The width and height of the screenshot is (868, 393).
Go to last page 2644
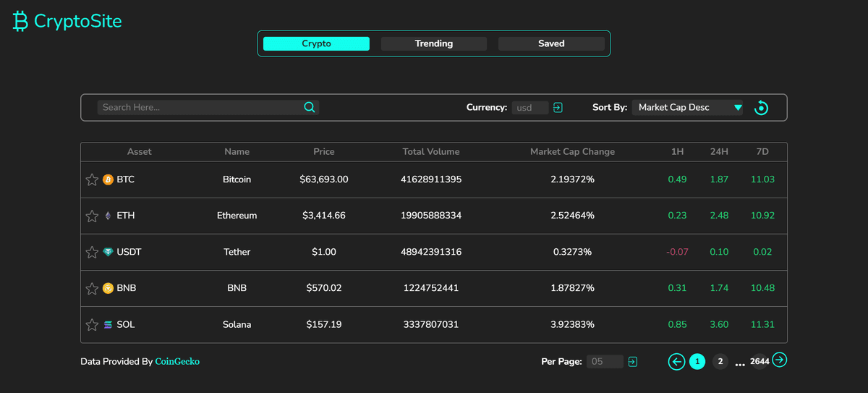click(759, 361)
